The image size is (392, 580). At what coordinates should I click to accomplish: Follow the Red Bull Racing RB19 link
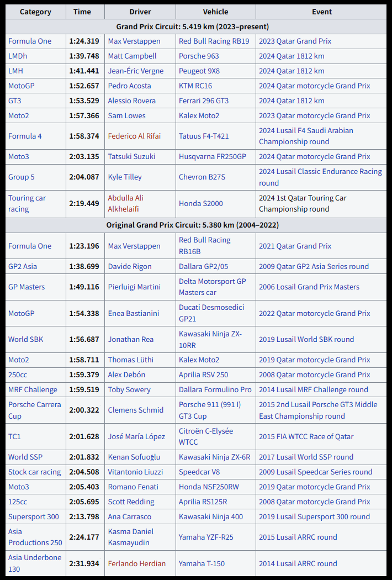pyautogui.click(x=214, y=41)
